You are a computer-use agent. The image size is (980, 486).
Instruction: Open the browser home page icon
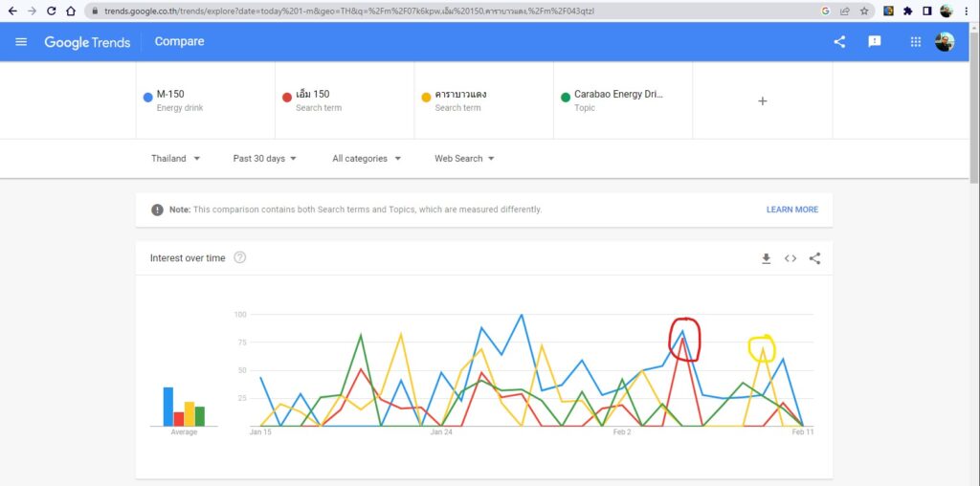[x=71, y=11]
